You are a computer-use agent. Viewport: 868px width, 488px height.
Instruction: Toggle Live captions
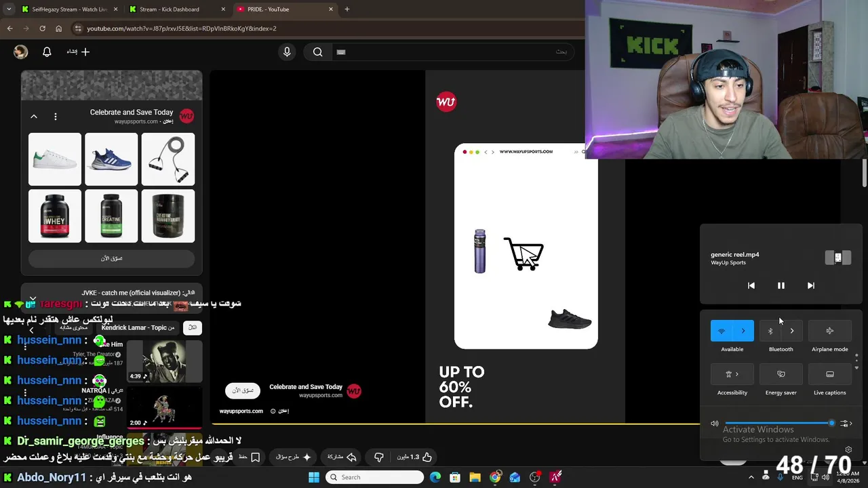[829, 374]
